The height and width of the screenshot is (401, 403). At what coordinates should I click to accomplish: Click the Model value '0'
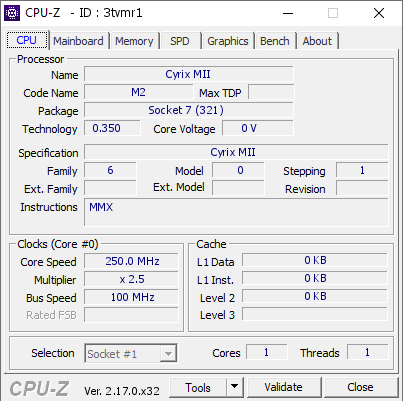tap(238, 170)
